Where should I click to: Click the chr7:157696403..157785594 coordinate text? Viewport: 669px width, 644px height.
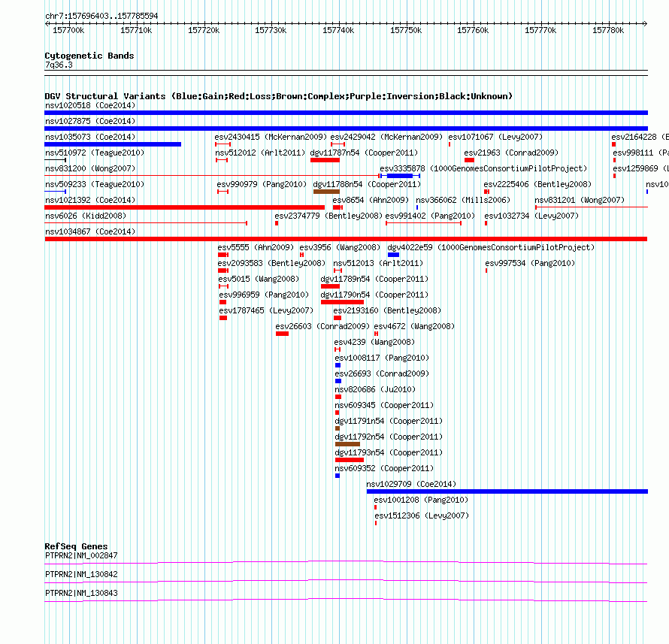point(101,16)
